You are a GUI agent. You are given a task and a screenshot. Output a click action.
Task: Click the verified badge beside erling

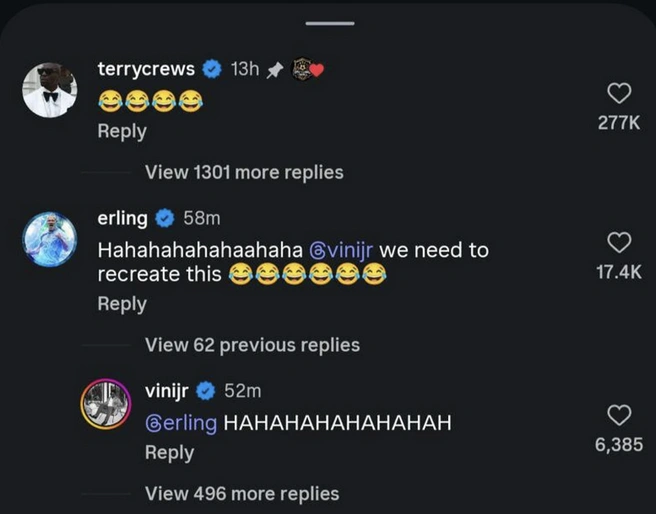coord(165,218)
